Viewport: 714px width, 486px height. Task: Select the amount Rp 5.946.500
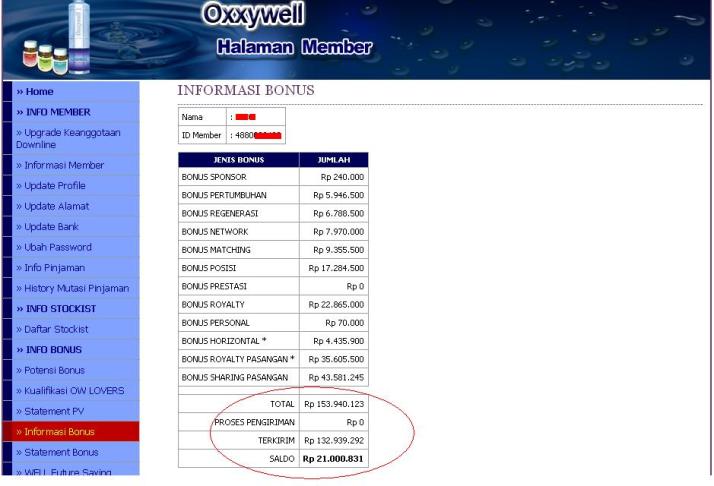[x=339, y=195]
